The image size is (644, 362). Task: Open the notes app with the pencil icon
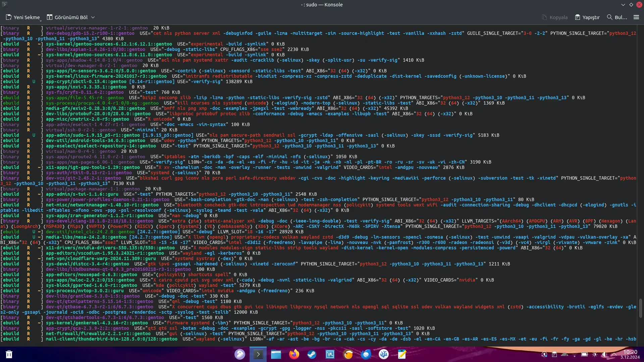coord(402,354)
